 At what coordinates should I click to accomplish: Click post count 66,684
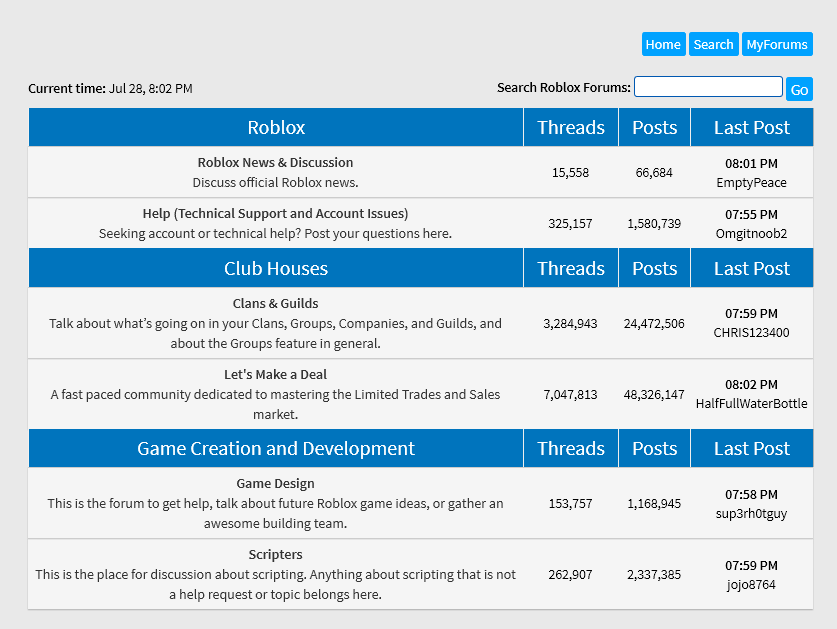[x=654, y=172]
